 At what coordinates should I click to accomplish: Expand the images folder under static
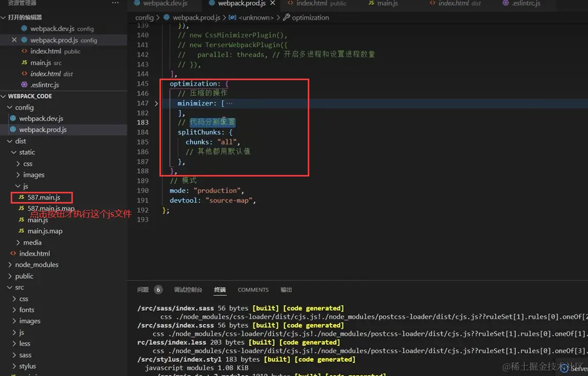point(18,174)
